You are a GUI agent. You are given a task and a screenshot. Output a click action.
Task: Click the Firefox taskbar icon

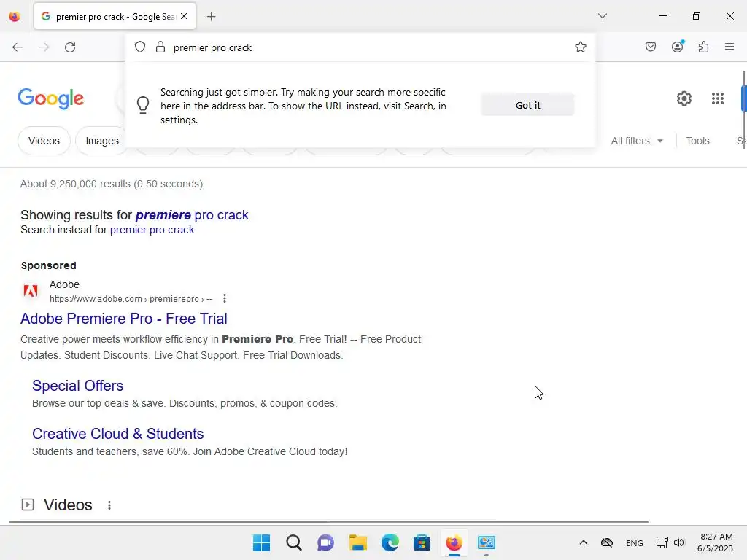coord(454,542)
